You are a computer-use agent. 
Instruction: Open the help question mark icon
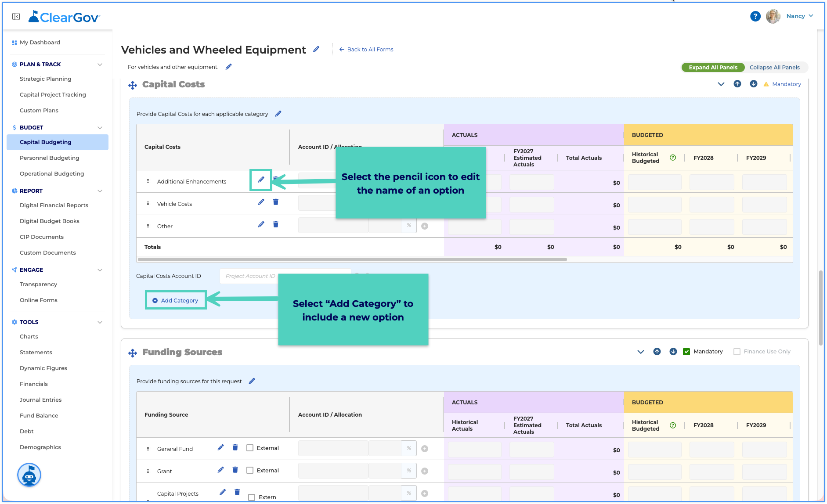[x=755, y=16]
